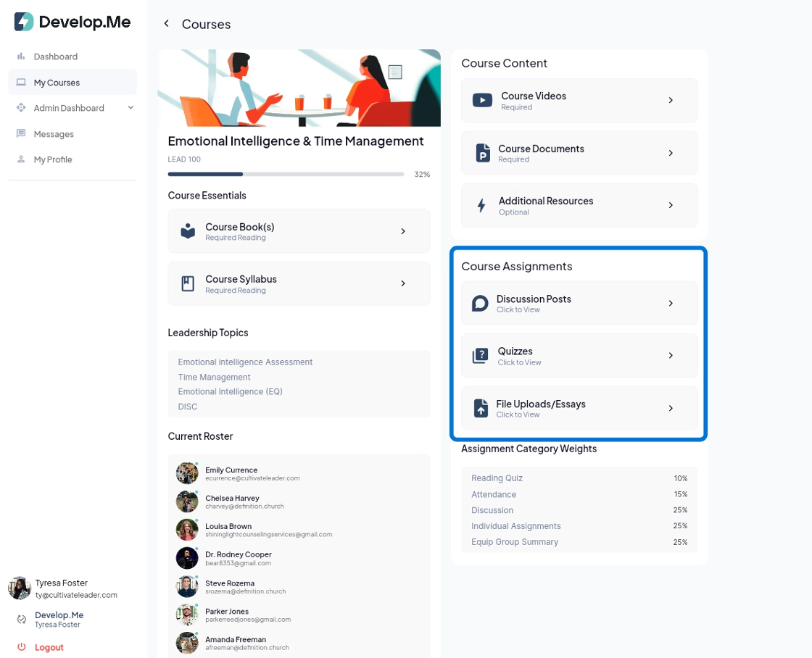812x658 pixels.
Task: Go to My Profile in sidebar
Action: pyautogui.click(x=53, y=159)
